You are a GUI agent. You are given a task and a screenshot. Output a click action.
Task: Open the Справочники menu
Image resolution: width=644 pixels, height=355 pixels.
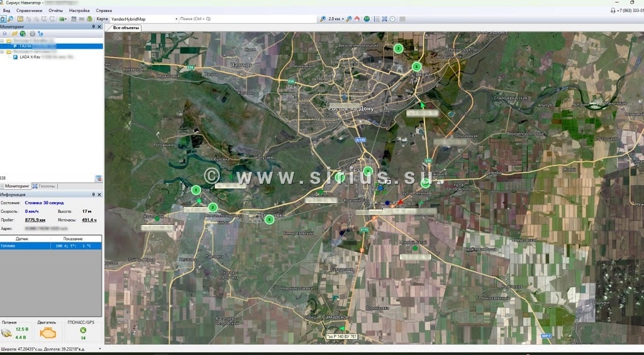point(30,11)
